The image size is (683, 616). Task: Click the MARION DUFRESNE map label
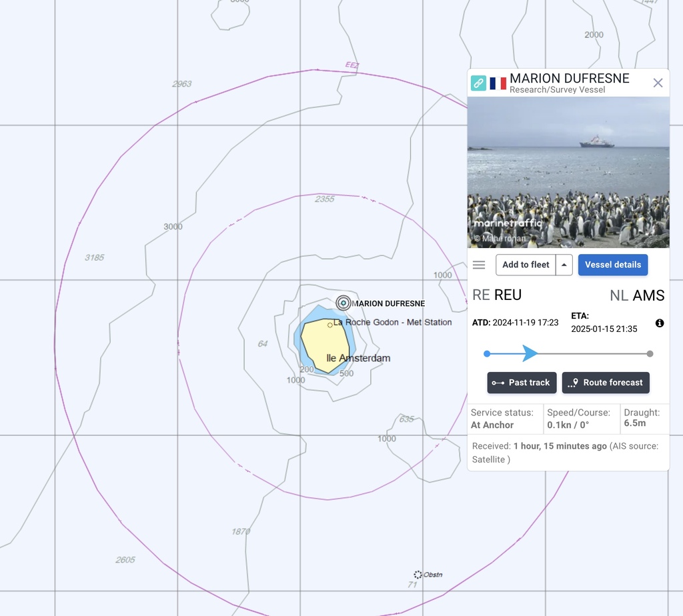pos(388,303)
